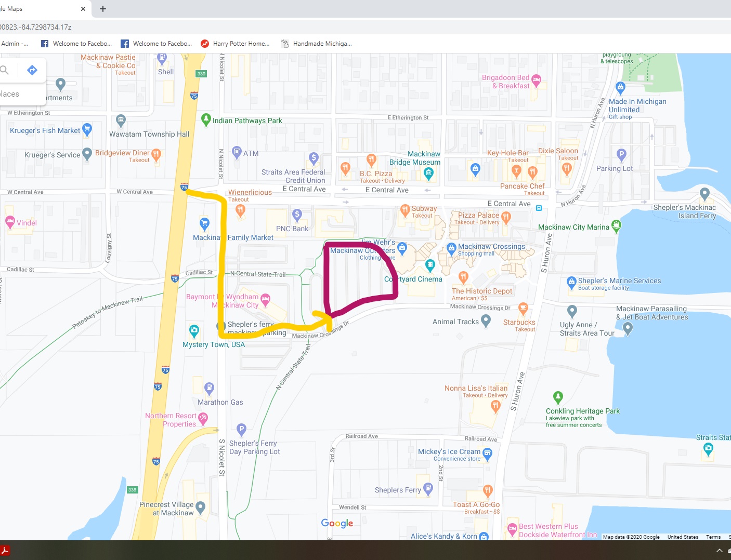Click the Mackinaw City Marina pin

tap(616, 225)
